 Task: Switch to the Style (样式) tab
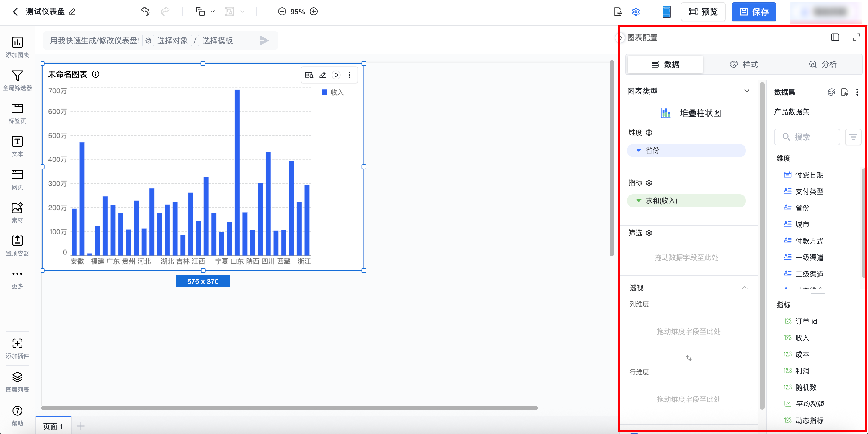(744, 64)
